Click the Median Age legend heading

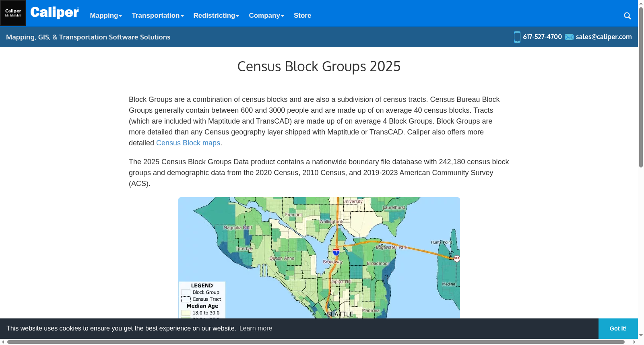pyautogui.click(x=202, y=306)
